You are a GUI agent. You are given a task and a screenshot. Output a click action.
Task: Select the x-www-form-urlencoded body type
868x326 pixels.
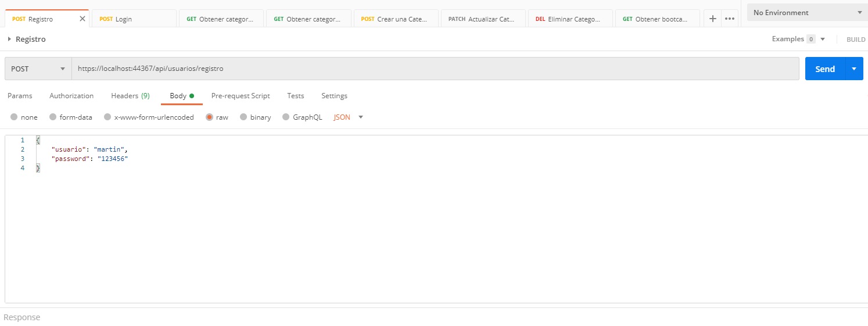(x=149, y=117)
